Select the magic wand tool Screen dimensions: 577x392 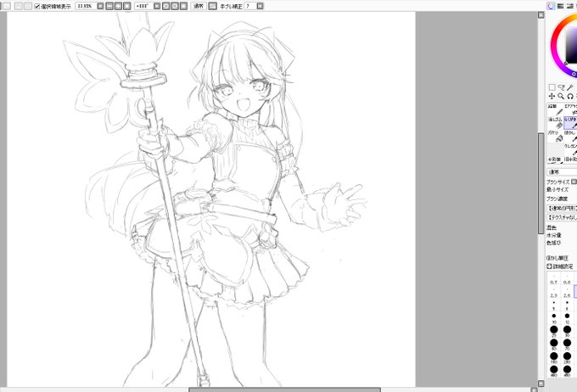pyautogui.click(x=570, y=87)
